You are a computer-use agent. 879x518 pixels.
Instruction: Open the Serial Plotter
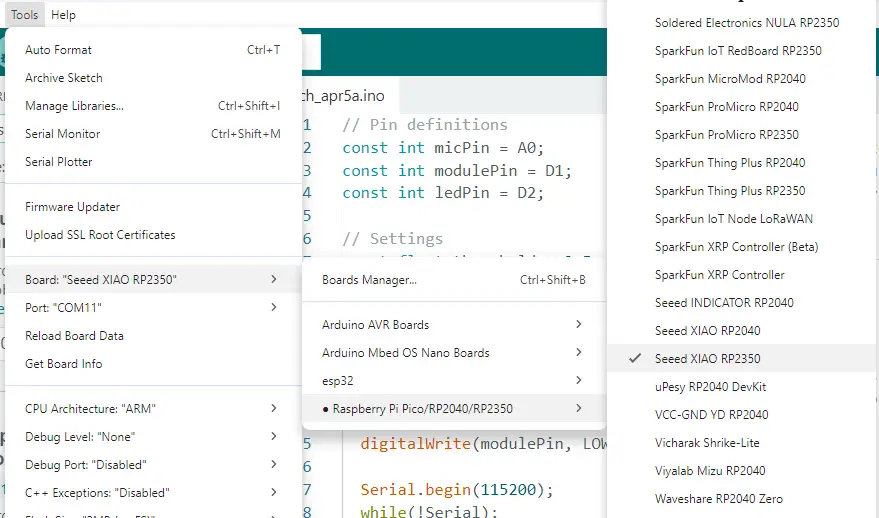(59, 162)
